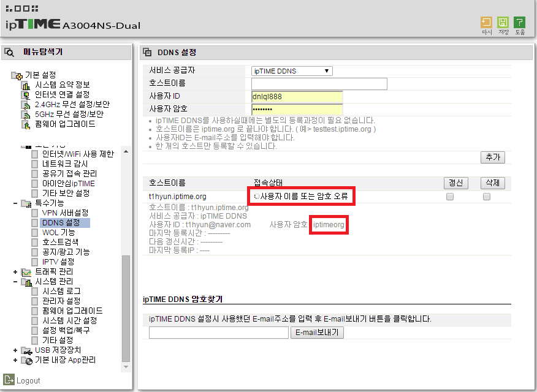Click the 추가 button

click(x=492, y=157)
